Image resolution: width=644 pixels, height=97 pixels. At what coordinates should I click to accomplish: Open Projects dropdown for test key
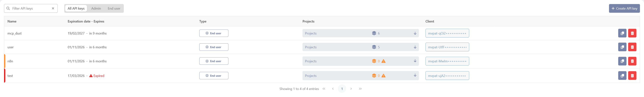415,75
